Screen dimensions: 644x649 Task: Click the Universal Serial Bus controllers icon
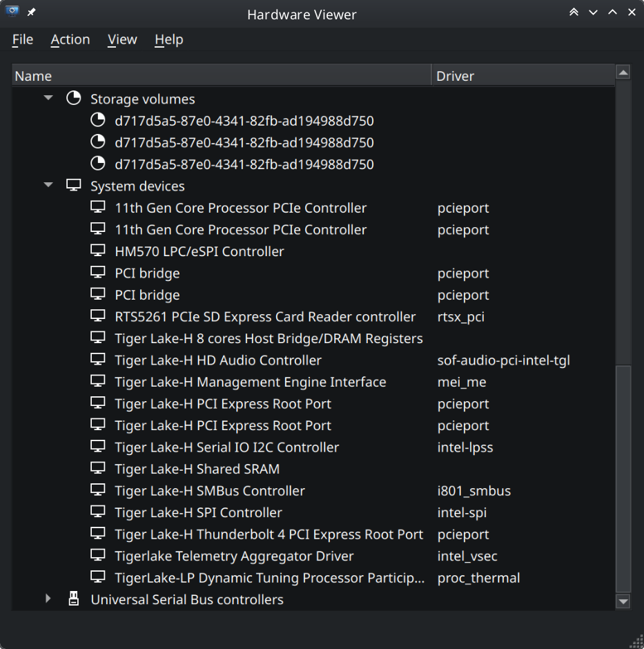(73, 598)
